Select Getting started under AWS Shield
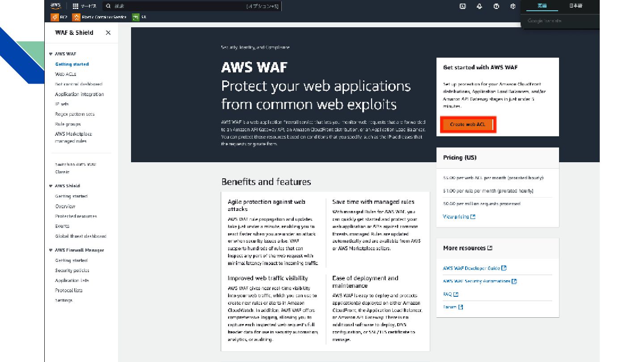Image resolution: width=644 pixels, height=362 pixels. pos(72,196)
